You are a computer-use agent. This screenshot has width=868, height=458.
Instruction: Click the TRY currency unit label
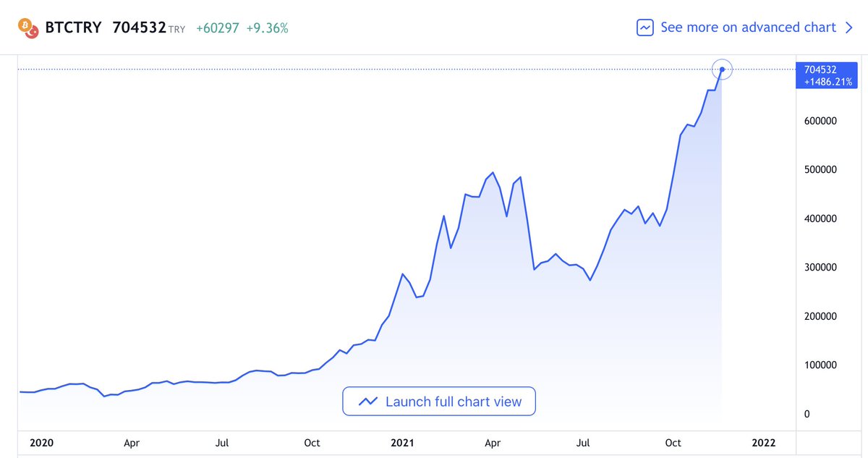(177, 30)
